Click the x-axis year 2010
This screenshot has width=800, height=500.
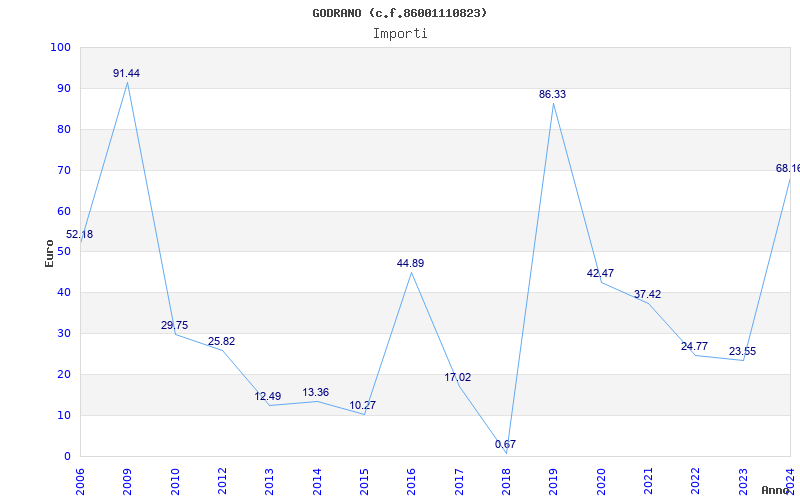tap(175, 482)
